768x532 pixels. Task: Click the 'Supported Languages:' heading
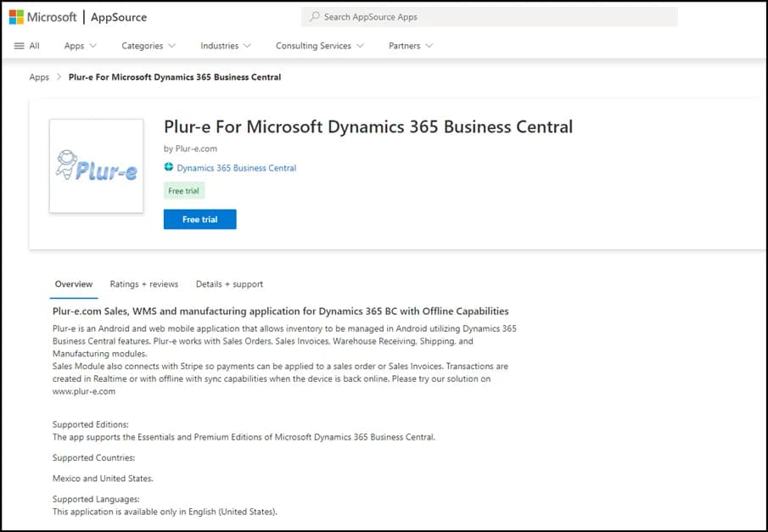[96, 499]
